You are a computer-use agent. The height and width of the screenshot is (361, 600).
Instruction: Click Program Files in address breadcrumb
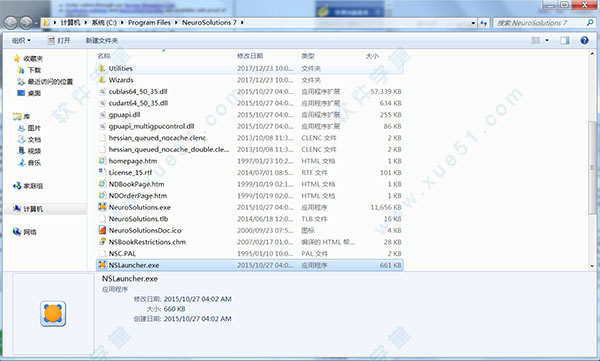pyautogui.click(x=149, y=23)
